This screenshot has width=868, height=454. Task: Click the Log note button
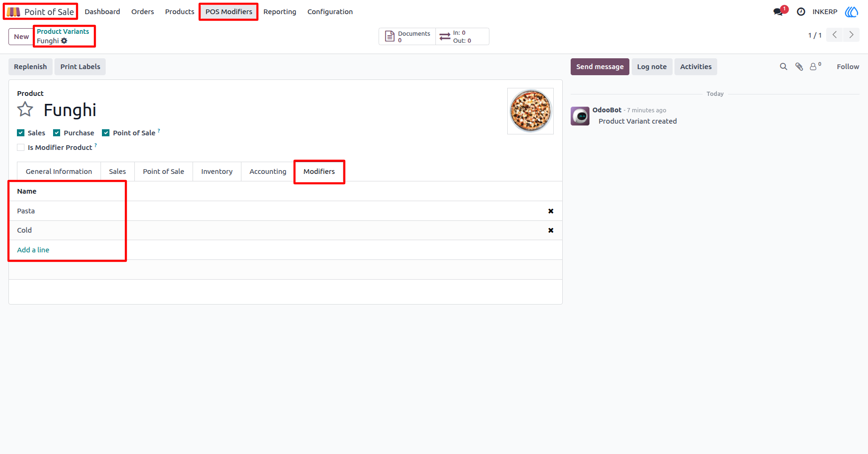coord(652,67)
